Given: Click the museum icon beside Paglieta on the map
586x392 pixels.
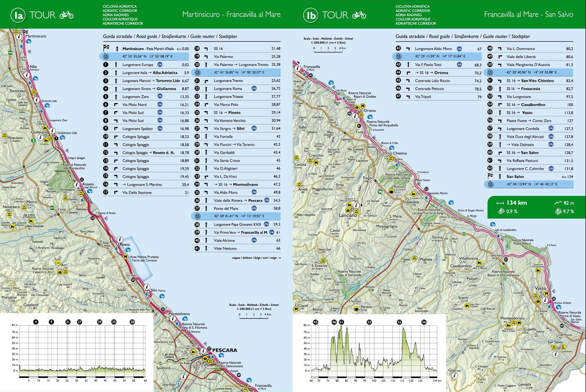Looking at the screenshot, I should (414, 258).
